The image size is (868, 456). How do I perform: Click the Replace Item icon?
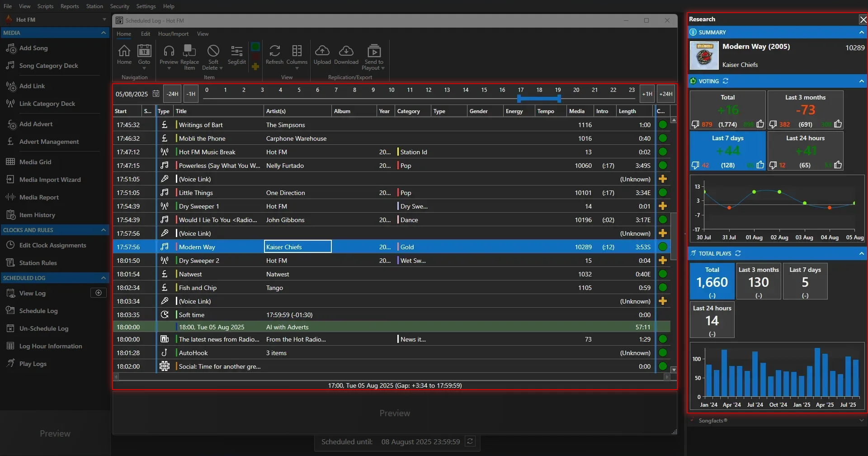pos(189,55)
